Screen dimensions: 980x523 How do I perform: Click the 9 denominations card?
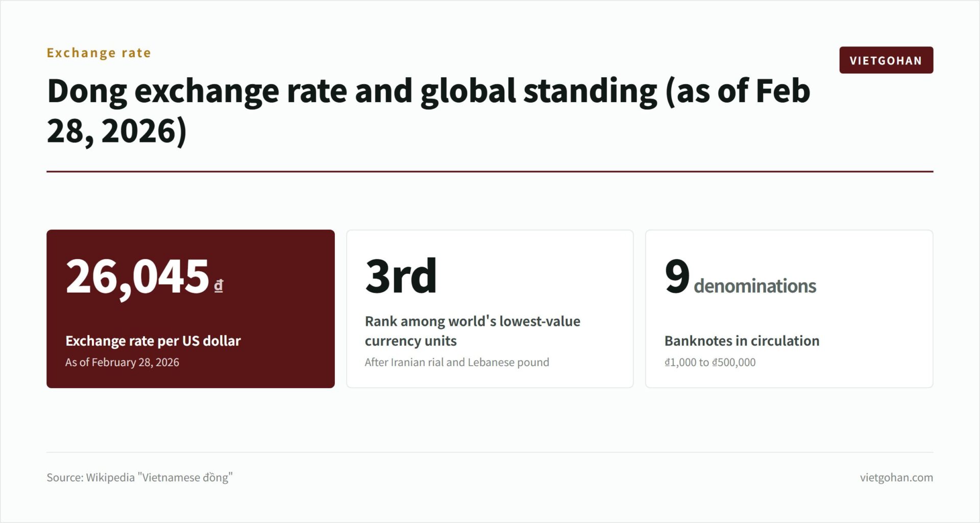point(789,309)
